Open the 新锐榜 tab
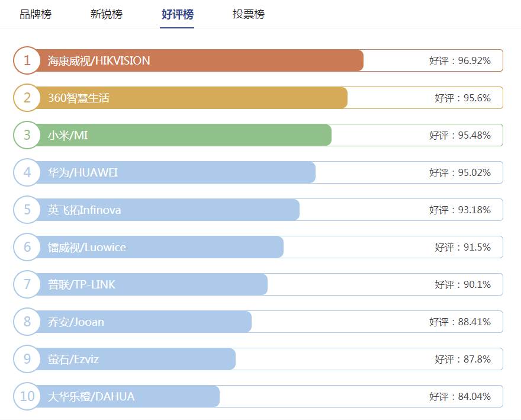This screenshot has width=521, height=420. pyautogui.click(x=107, y=14)
